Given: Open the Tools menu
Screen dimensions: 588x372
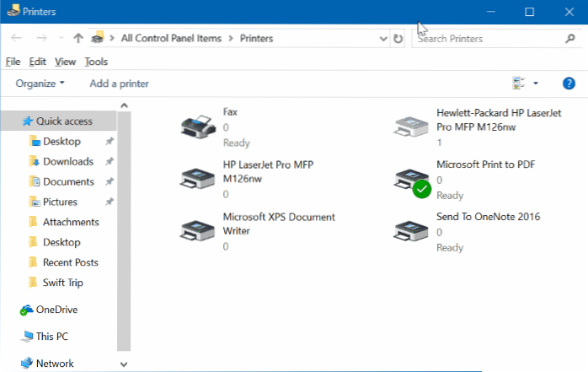Looking at the screenshot, I should [96, 62].
